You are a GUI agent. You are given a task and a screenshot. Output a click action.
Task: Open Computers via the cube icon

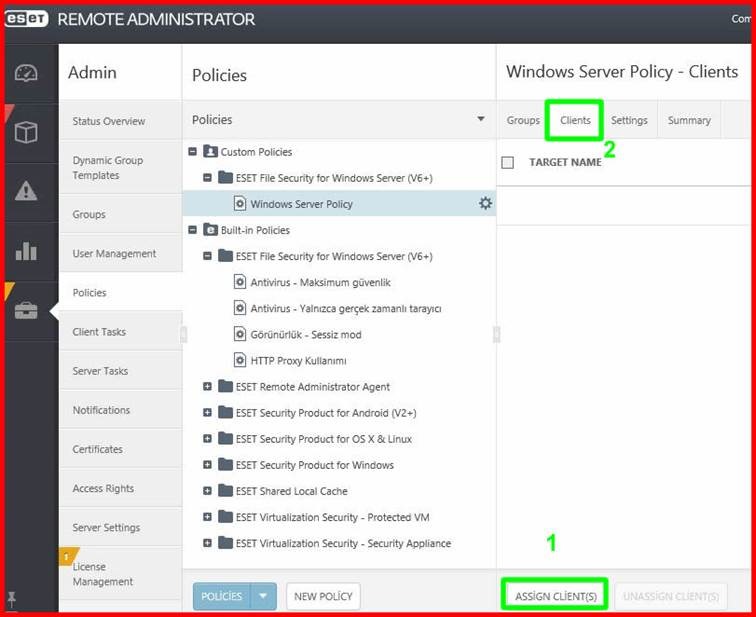pos(26,132)
